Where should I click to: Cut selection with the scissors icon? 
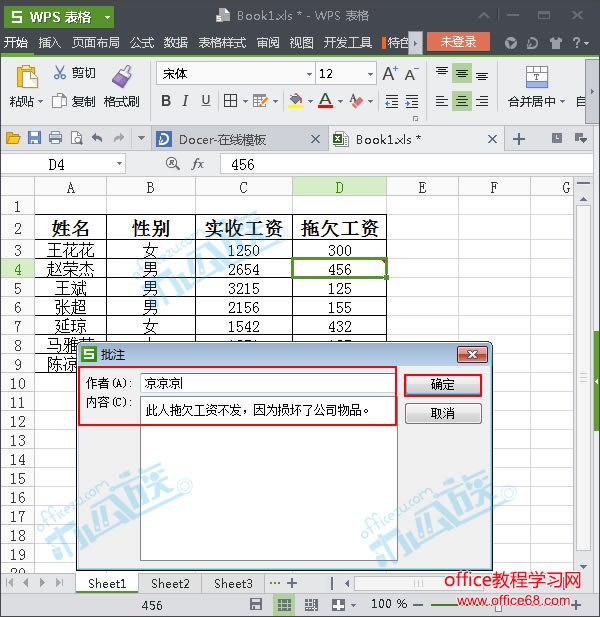[59, 72]
